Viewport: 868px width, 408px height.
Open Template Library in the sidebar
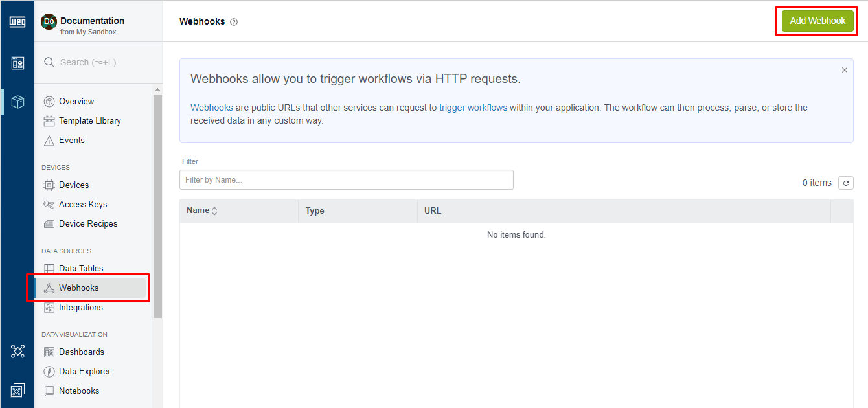pyautogui.click(x=89, y=120)
